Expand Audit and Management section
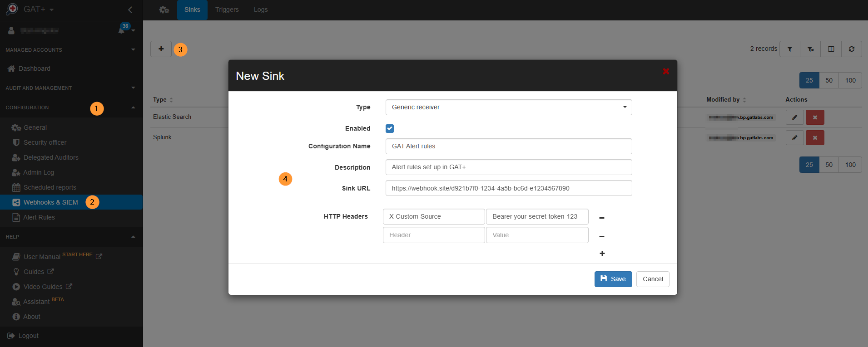This screenshot has width=868, height=347. pos(71,88)
